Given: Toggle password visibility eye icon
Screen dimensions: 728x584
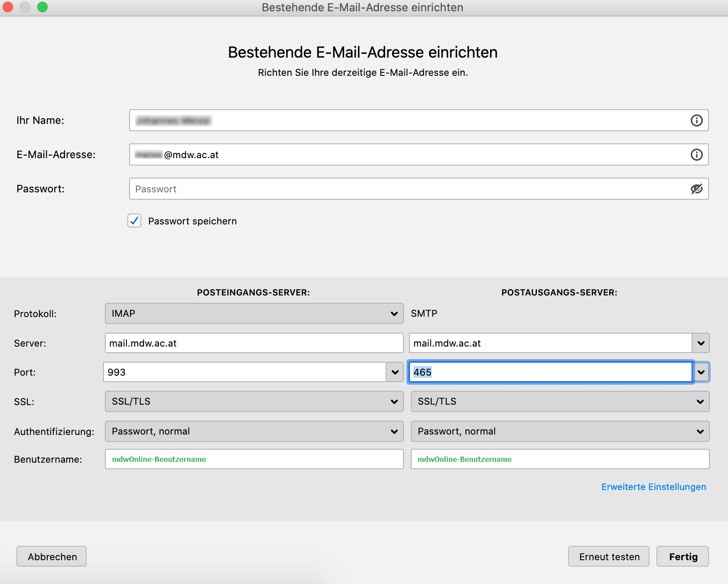Looking at the screenshot, I should 696,189.
